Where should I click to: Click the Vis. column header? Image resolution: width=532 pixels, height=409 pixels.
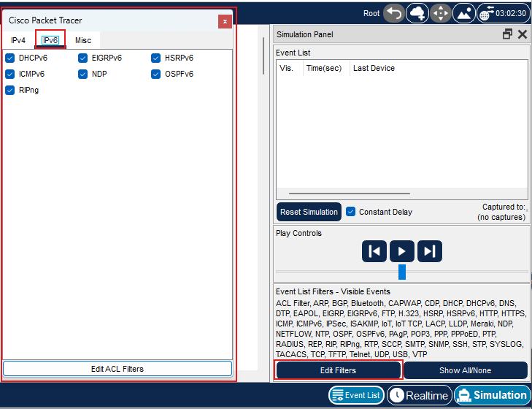click(x=286, y=68)
